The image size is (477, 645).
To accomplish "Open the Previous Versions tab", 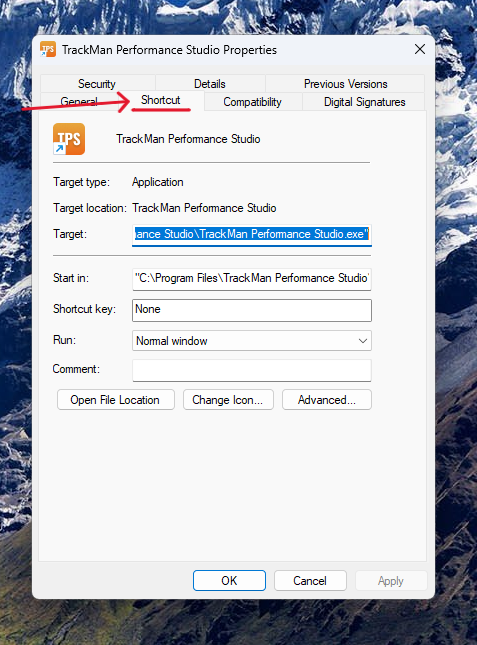I will [345, 84].
